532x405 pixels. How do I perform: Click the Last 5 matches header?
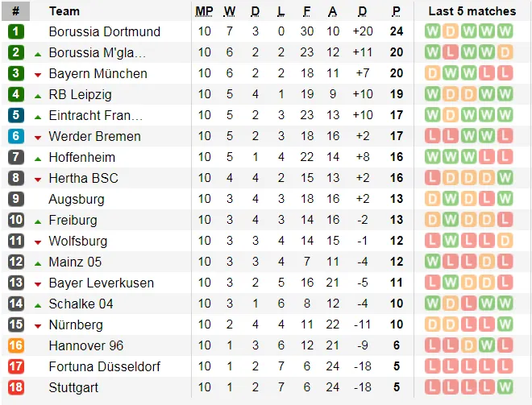472,11
